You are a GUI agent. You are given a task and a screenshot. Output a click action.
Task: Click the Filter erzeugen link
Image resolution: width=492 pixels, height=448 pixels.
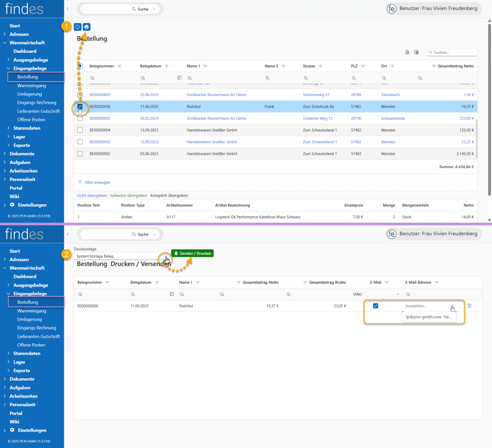pyautogui.click(x=97, y=183)
